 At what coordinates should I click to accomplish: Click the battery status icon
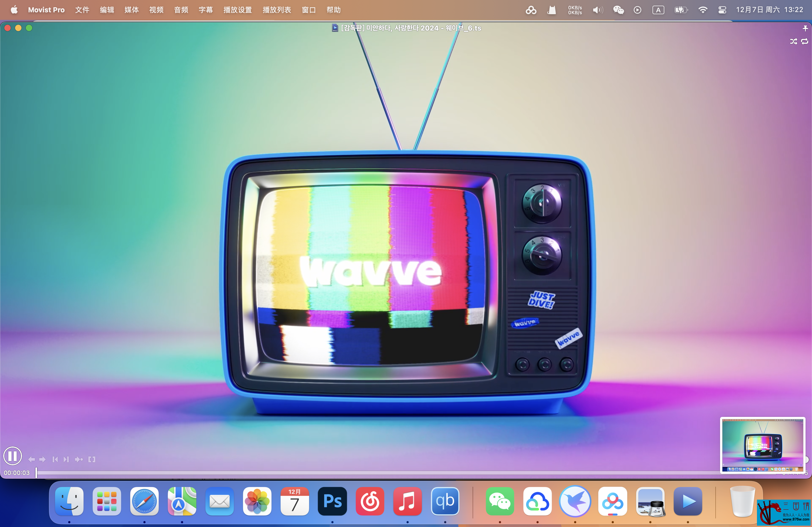(x=681, y=10)
